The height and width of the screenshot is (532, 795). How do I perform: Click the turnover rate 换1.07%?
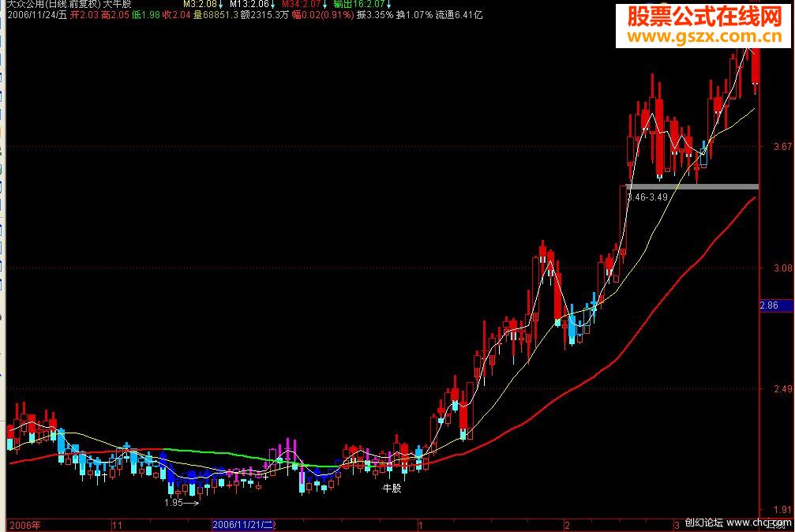coord(414,15)
